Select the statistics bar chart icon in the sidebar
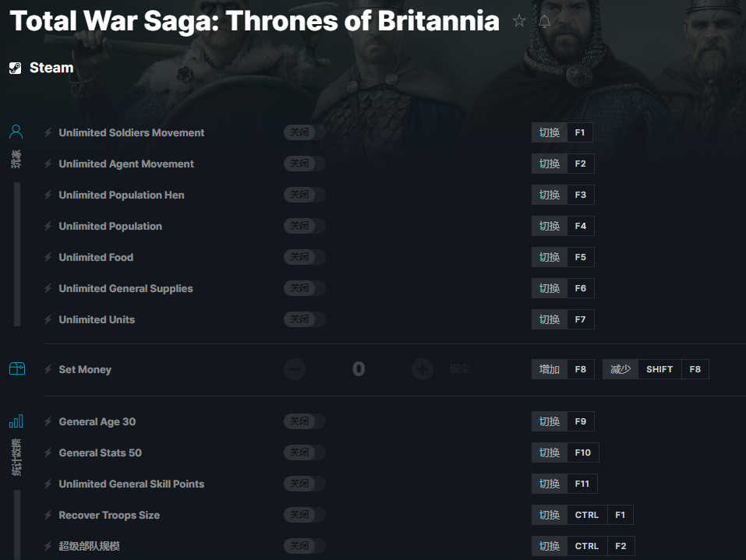This screenshot has width=746, height=560. tap(16, 421)
